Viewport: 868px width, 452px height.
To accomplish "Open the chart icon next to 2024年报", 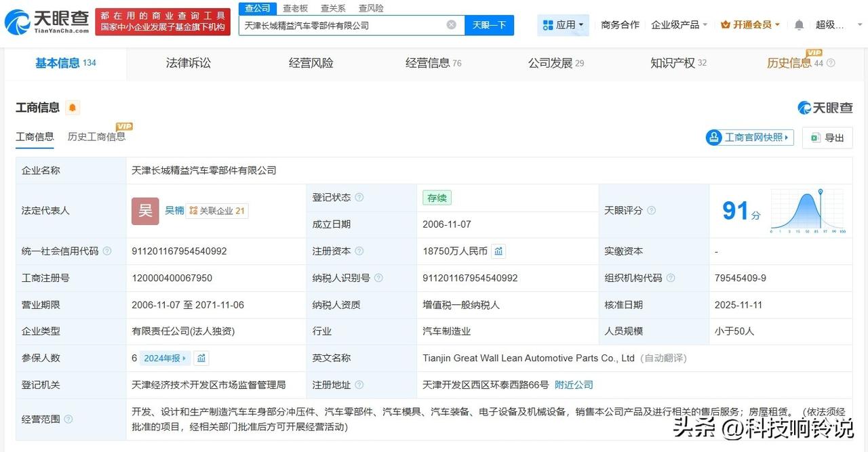I will (201, 358).
